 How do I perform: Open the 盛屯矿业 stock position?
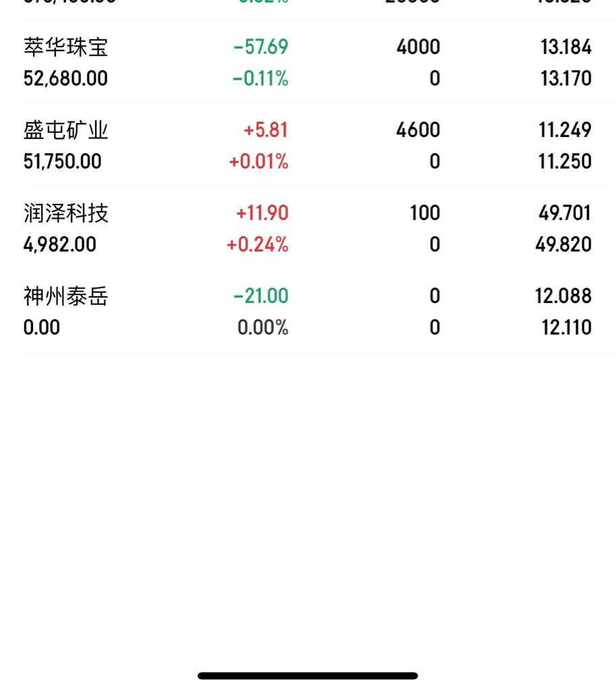click(x=66, y=130)
